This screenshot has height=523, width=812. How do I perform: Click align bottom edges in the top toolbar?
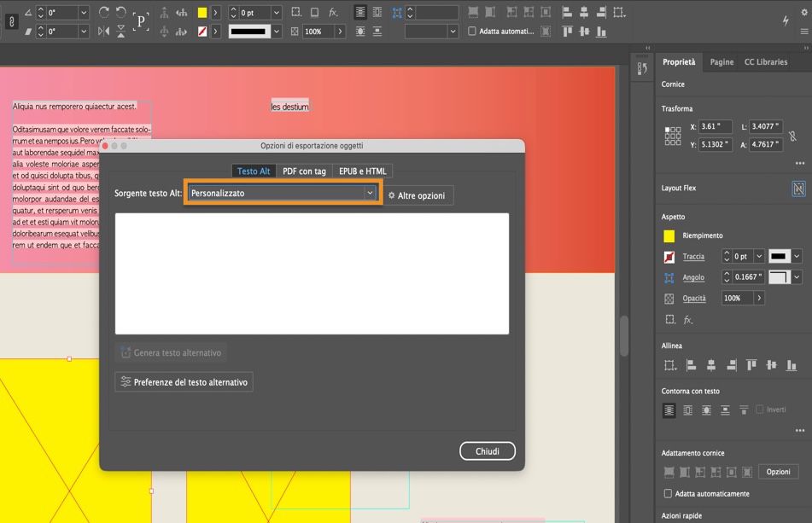point(601,32)
